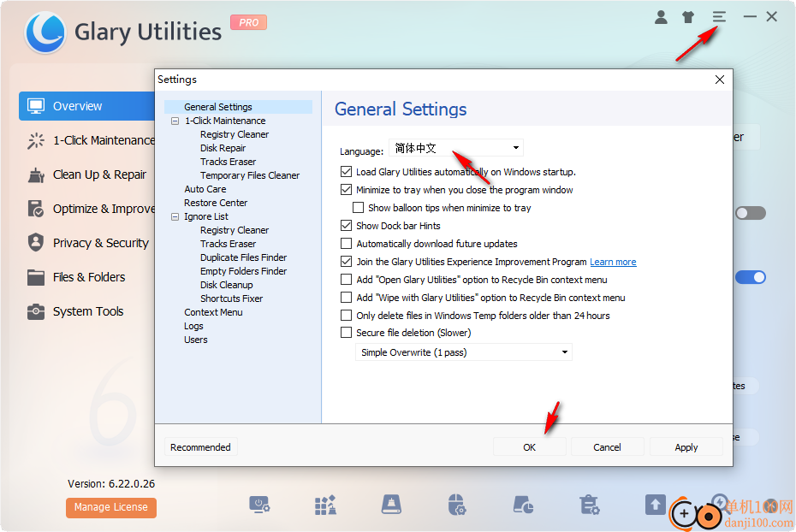Toggle Load Glary Utilities on Windows startup
The width and height of the screenshot is (796, 532).
pyautogui.click(x=347, y=172)
